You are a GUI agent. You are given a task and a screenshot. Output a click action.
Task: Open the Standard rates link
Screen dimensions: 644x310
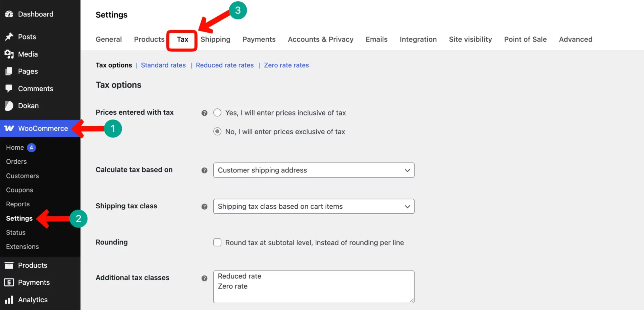163,65
